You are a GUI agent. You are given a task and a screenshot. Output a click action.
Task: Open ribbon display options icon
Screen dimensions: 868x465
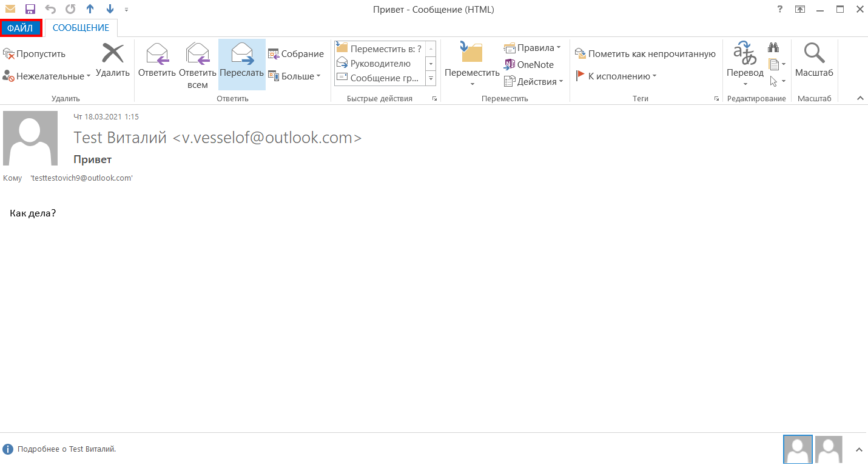tap(800, 9)
